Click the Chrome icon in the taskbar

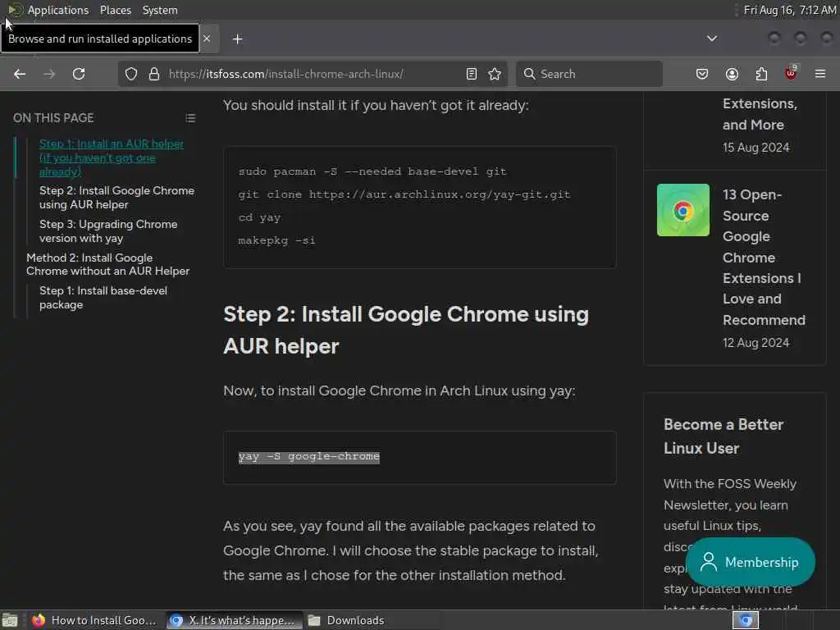pos(176,620)
